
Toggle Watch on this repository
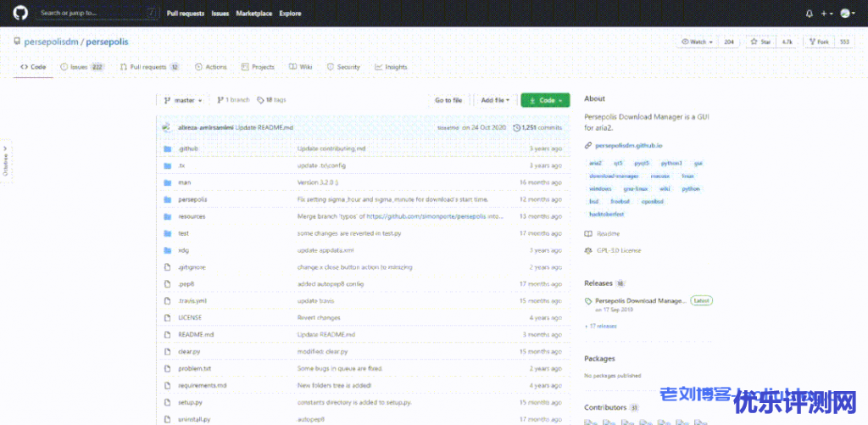pos(694,42)
